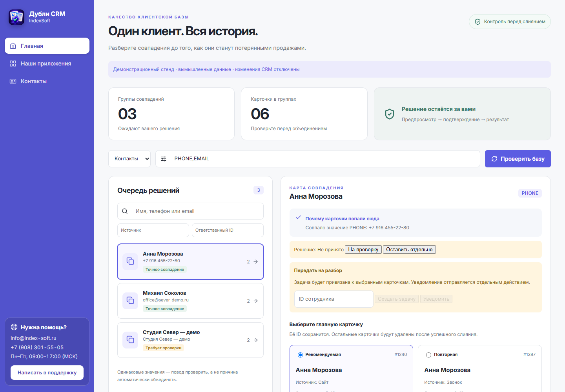Click the contact card icon beside Контакты
This screenshot has height=392, width=565.
13,81
